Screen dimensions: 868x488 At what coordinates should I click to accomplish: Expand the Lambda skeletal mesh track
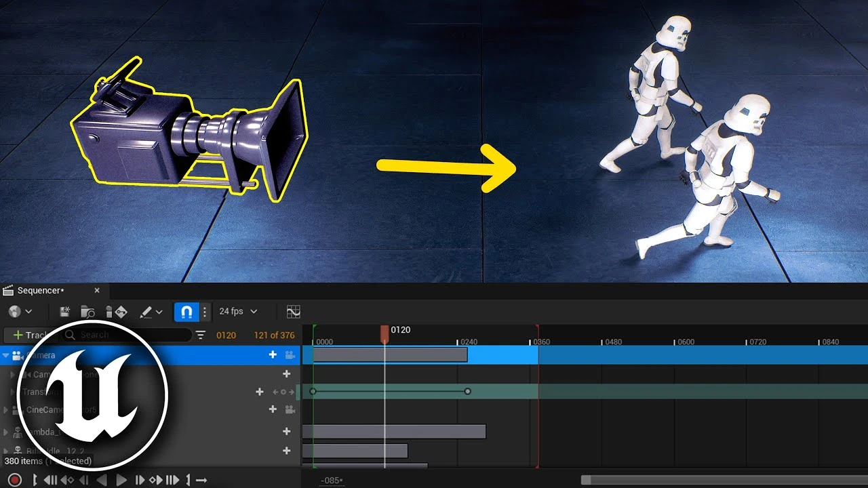pyautogui.click(x=5, y=432)
